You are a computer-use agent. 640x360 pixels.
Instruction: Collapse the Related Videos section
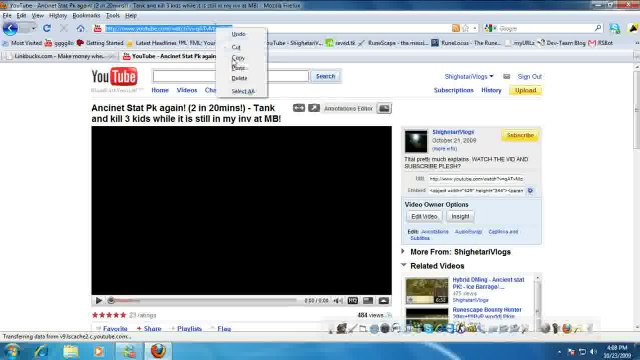[403, 265]
